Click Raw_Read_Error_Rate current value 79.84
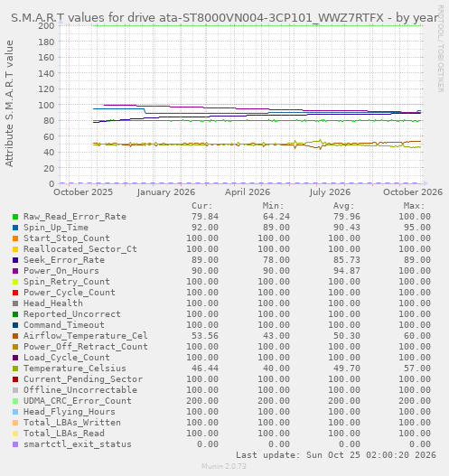 [x=205, y=217]
